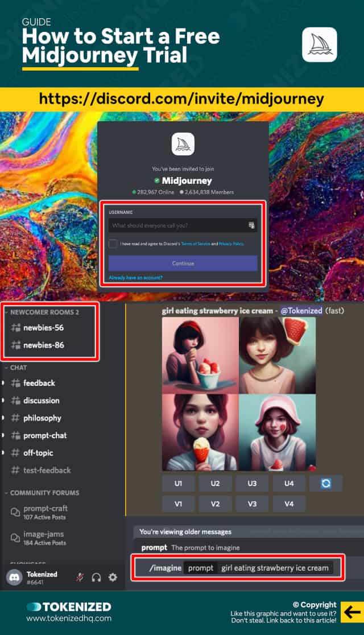Click the hash icon beside philosophy
Screen dimensions: 364x635
pyautogui.click(x=15, y=418)
